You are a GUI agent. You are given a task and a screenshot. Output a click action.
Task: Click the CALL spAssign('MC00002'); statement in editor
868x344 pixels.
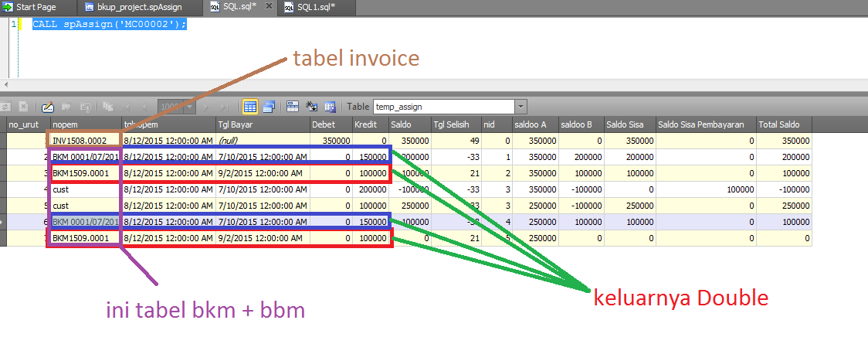click(110, 25)
